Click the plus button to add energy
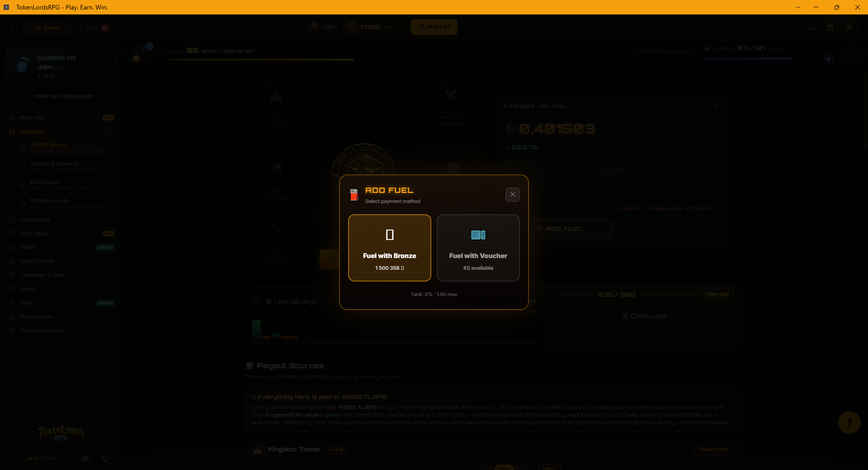This screenshot has width=868, height=470. (828, 59)
